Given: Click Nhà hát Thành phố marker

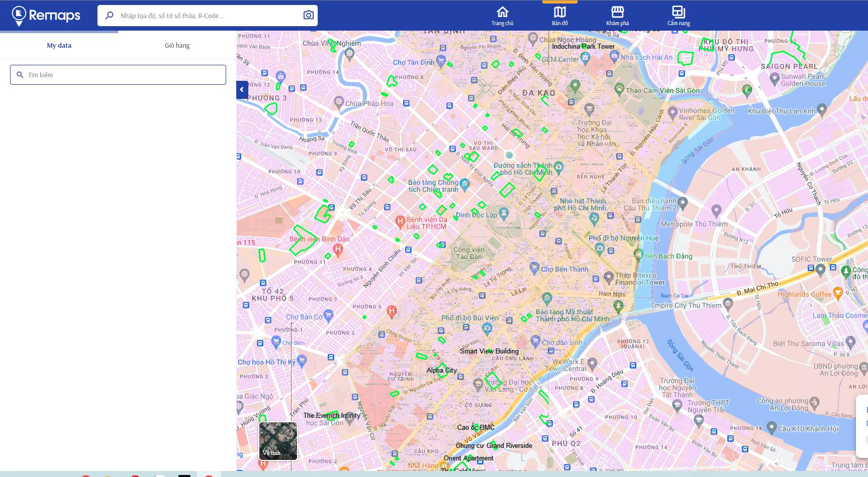Looking at the screenshot, I should click(x=594, y=218).
